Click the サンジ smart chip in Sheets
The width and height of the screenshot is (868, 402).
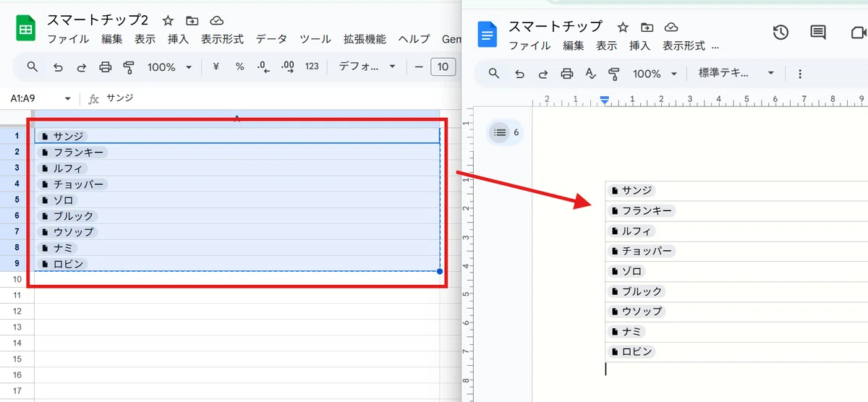pos(63,136)
